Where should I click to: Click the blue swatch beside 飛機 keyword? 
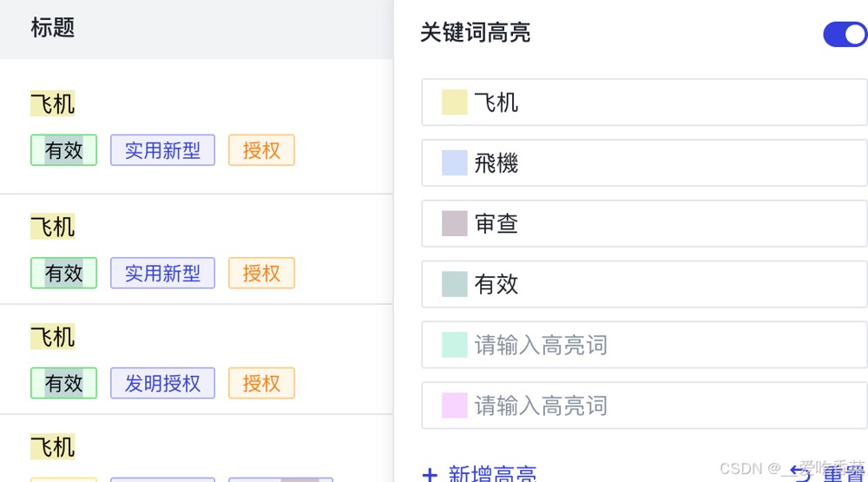click(x=455, y=163)
